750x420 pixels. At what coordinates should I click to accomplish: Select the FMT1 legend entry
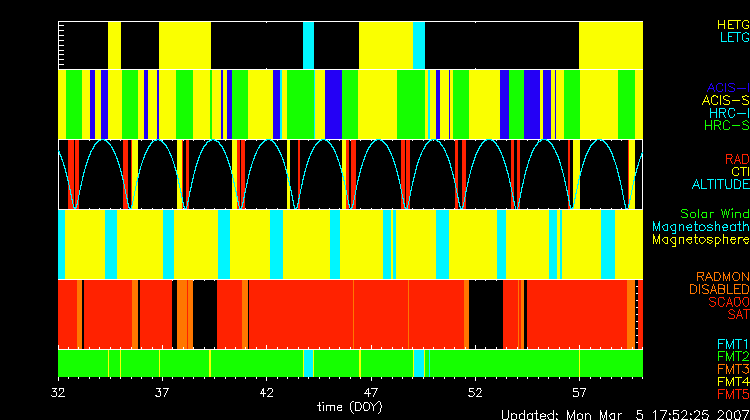click(x=732, y=343)
